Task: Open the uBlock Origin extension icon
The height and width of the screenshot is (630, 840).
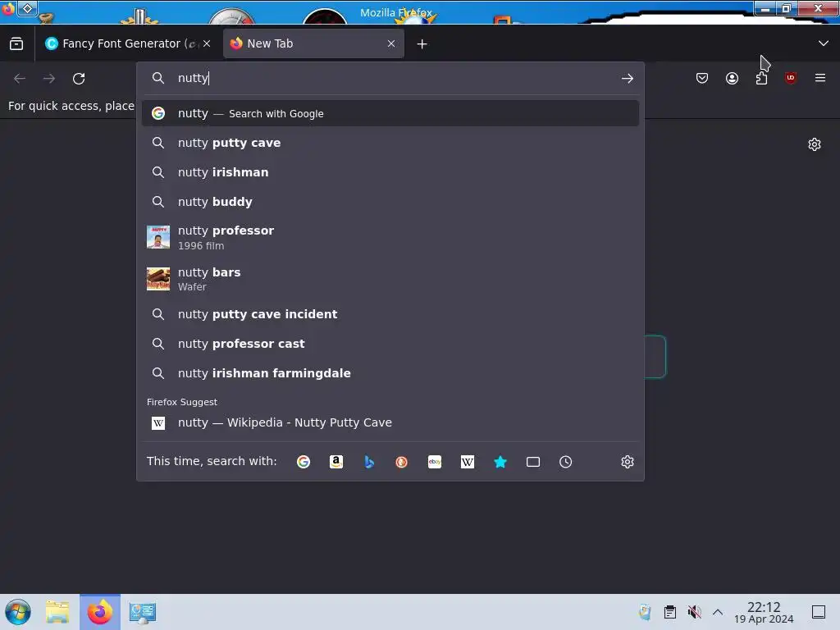Action: click(x=791, y=78)
